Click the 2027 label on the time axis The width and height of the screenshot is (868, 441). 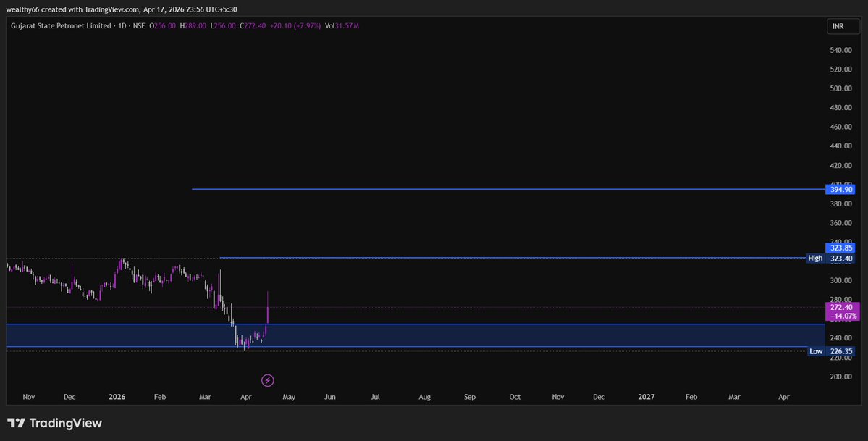[x=646, y=396]
